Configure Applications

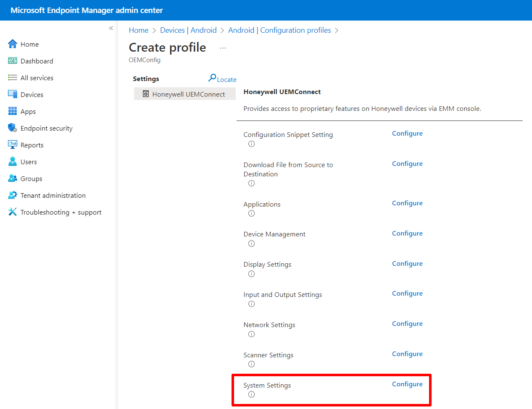pos(407,203)
